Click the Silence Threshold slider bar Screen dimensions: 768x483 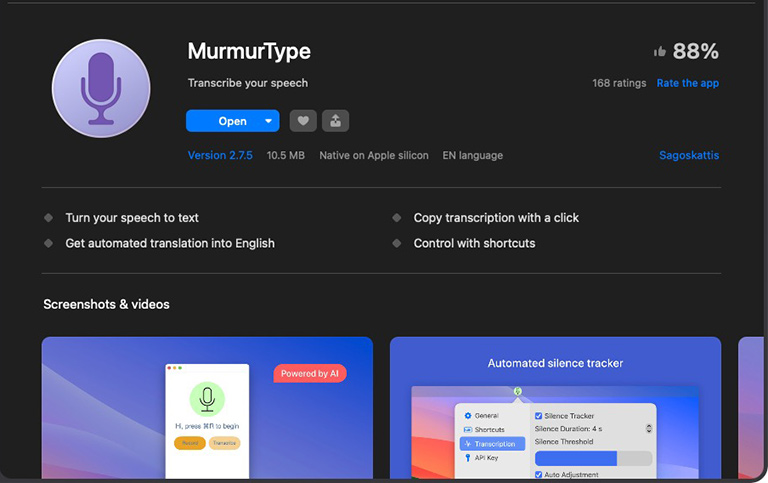coord(593,459)
